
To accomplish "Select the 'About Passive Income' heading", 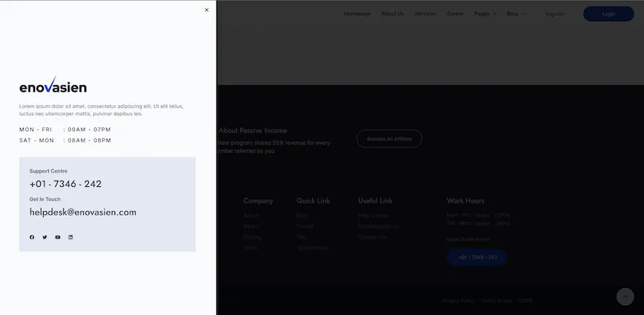I will click(253, 130).
